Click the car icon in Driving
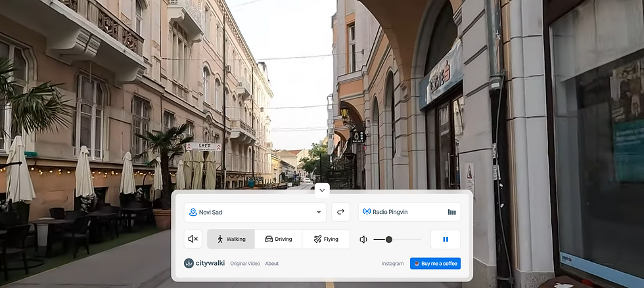 click(269, 239)
